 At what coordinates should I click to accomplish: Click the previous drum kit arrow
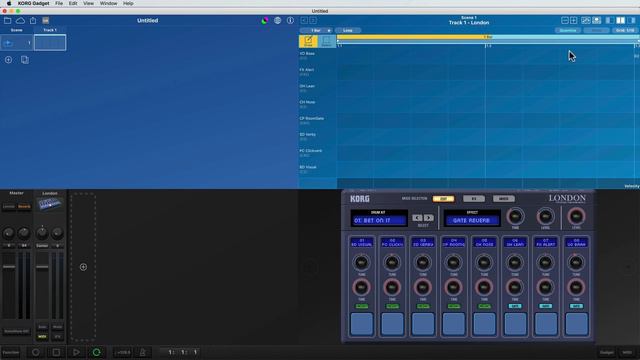[417, 218]
